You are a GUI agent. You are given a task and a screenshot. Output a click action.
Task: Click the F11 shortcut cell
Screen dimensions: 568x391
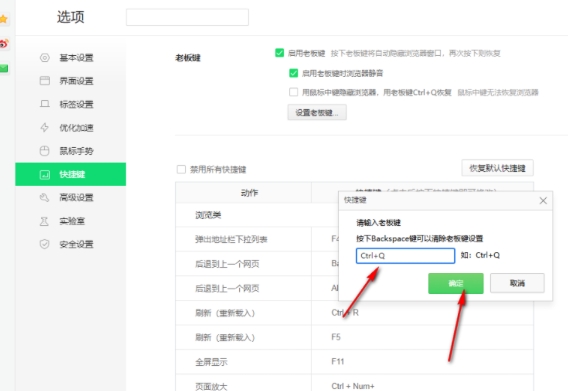[422, 362]
